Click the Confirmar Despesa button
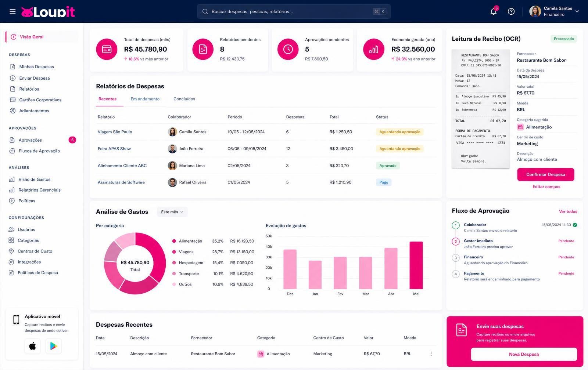This screenshot has width=588, height=370. tap(546, 174)
